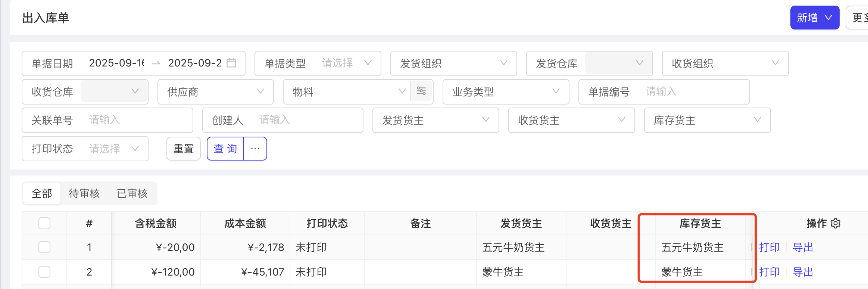The image size is (868, 289).
Task: Click the 重置 button
Action: pyautogui.click(x=184, y=149)
